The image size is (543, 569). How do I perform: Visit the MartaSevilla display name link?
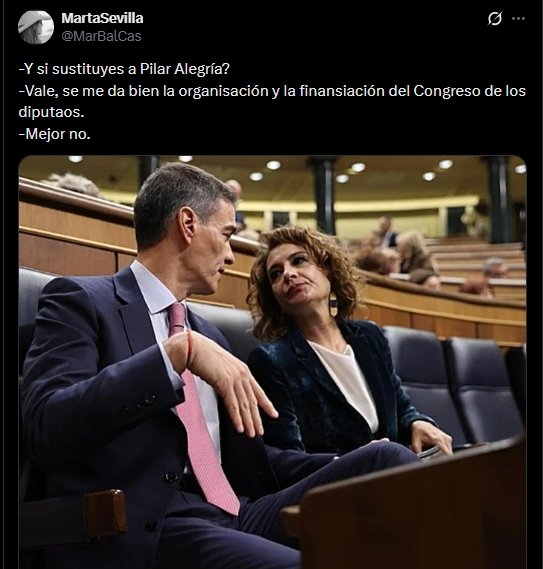coord(102,18)
